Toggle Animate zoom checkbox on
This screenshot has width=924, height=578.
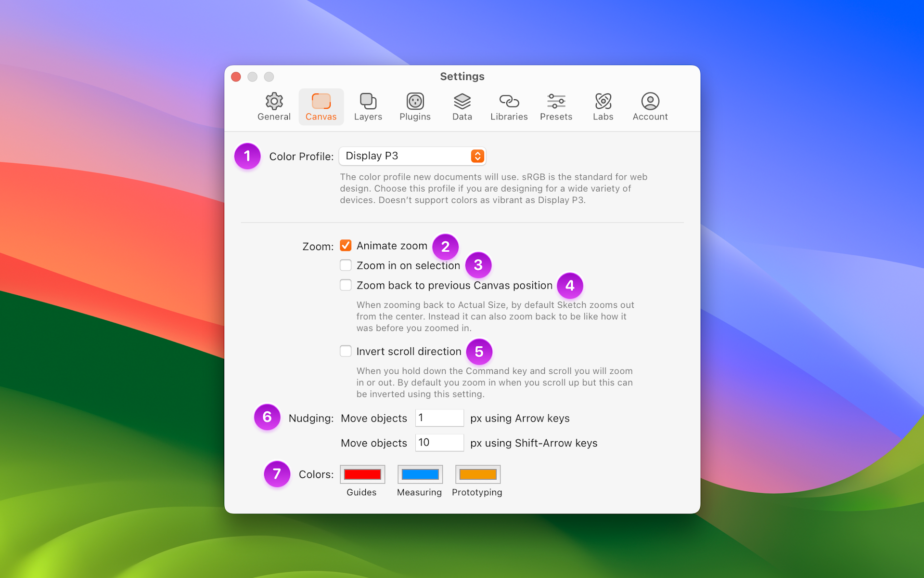[345, 245]
